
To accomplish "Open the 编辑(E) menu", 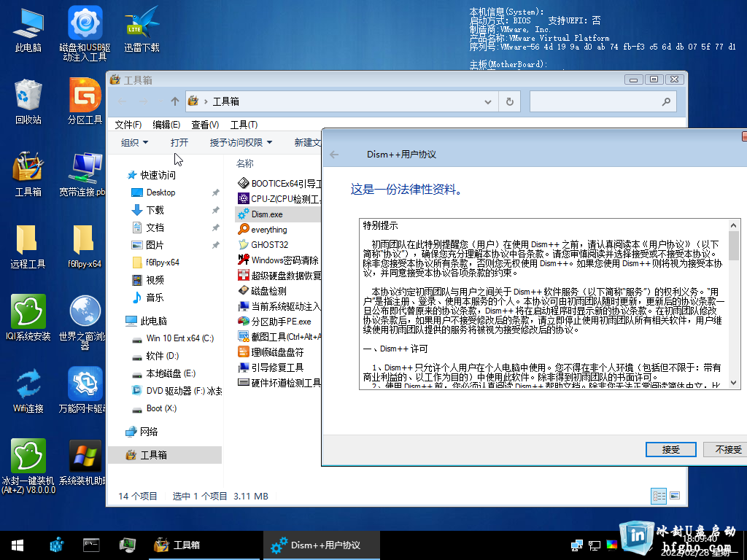I will [166, 125].
